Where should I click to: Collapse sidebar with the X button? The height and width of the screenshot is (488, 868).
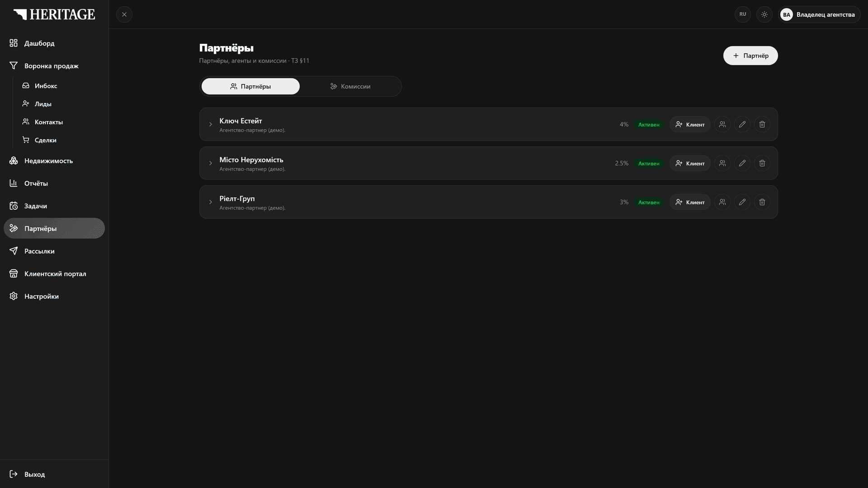pos(124,14)
